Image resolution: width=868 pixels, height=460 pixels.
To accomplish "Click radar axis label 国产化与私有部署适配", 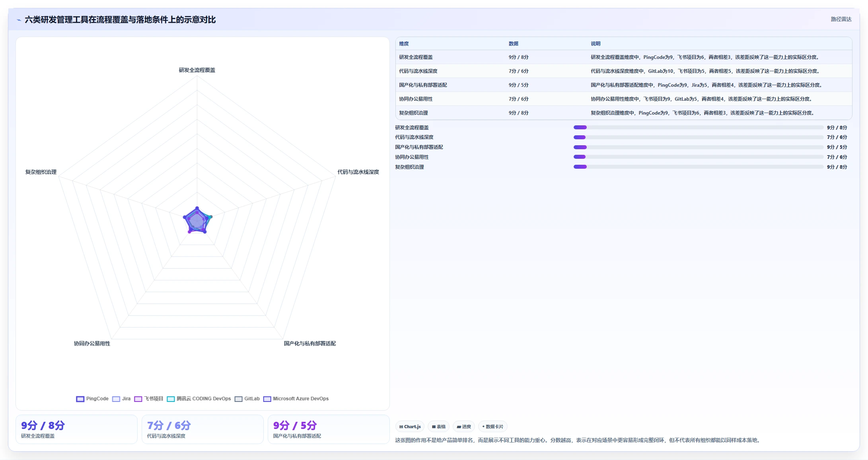I will (309, 343).
